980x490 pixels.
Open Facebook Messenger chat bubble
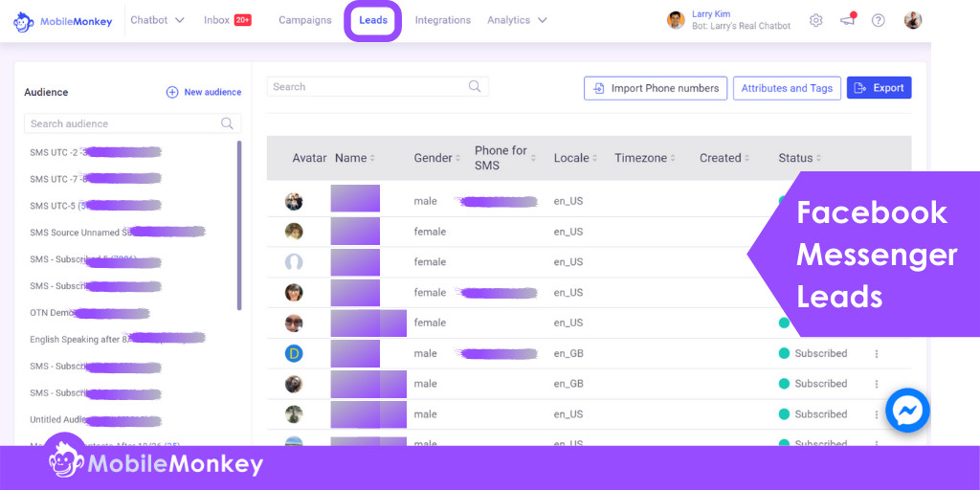click(907, 411)
